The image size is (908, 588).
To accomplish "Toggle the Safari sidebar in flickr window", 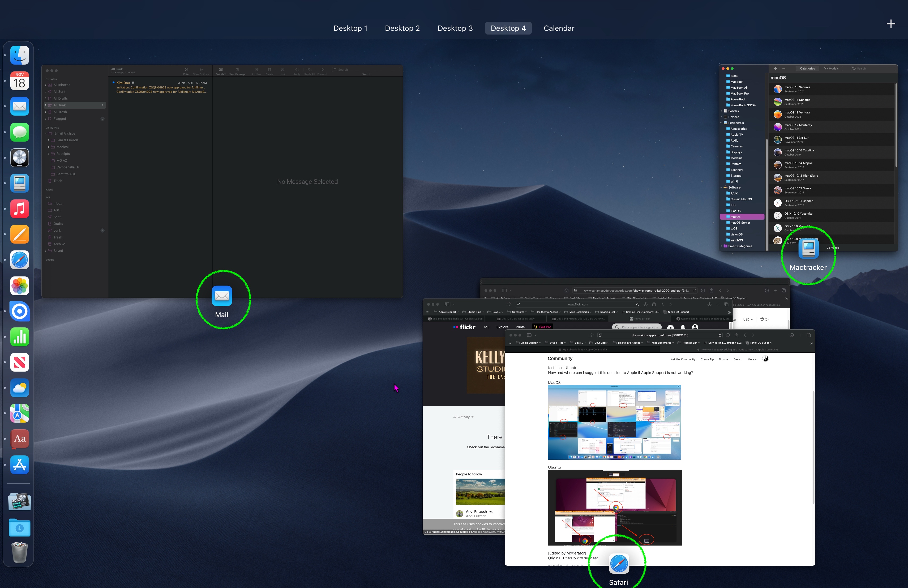I will 447,305.
